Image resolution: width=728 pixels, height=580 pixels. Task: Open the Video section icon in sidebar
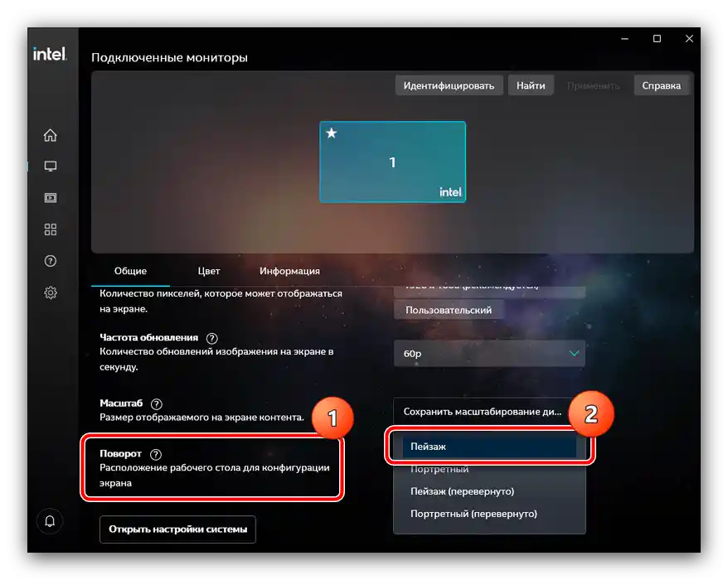[x=50, y=198]
